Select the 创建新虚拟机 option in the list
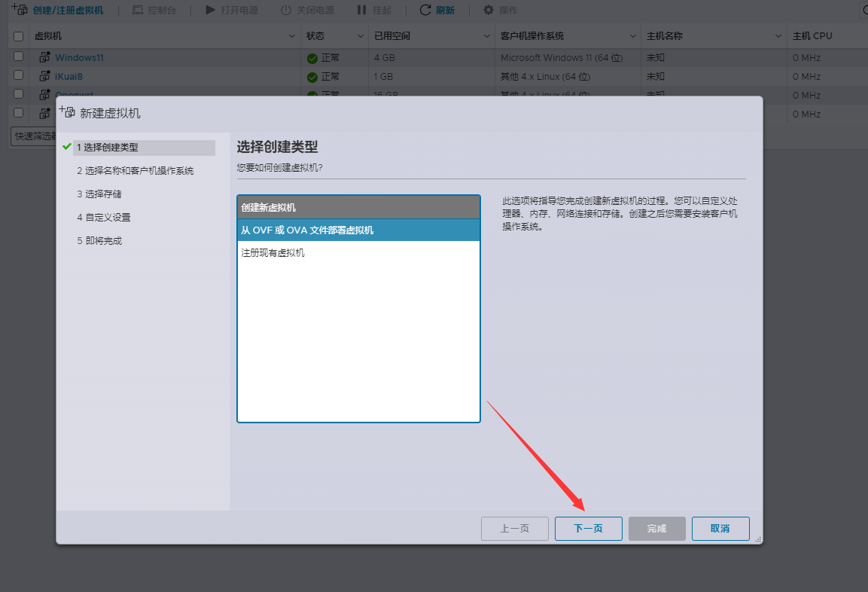The image size is (868, 592). coord(358,207)
